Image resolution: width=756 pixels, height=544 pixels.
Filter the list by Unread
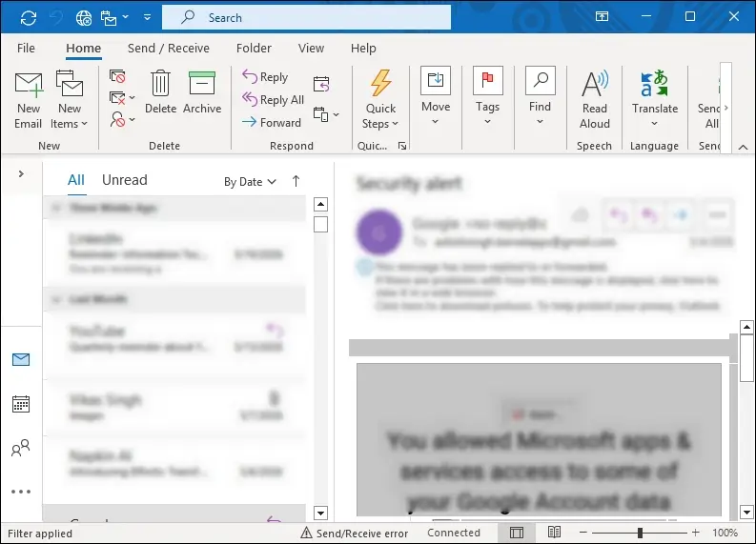(124, 180)
